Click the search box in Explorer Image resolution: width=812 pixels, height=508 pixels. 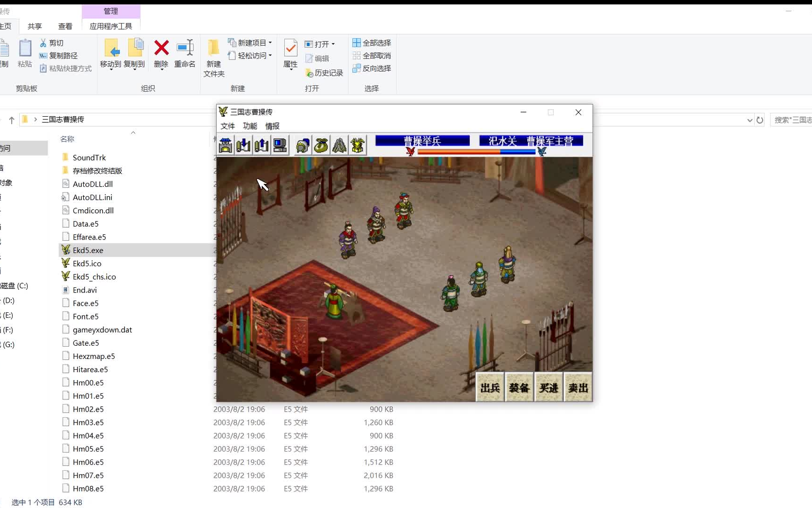point(791,120)
